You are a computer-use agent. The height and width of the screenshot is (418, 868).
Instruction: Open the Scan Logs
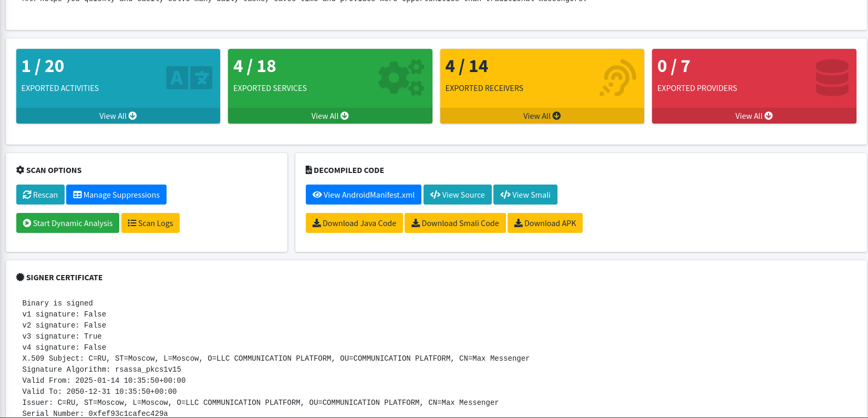(x=150, y=223)
